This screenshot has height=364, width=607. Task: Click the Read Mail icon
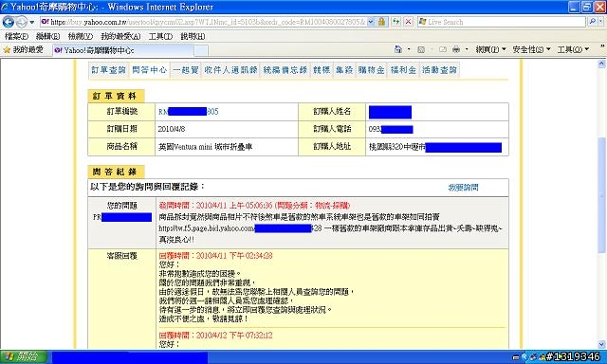(443, 49)
